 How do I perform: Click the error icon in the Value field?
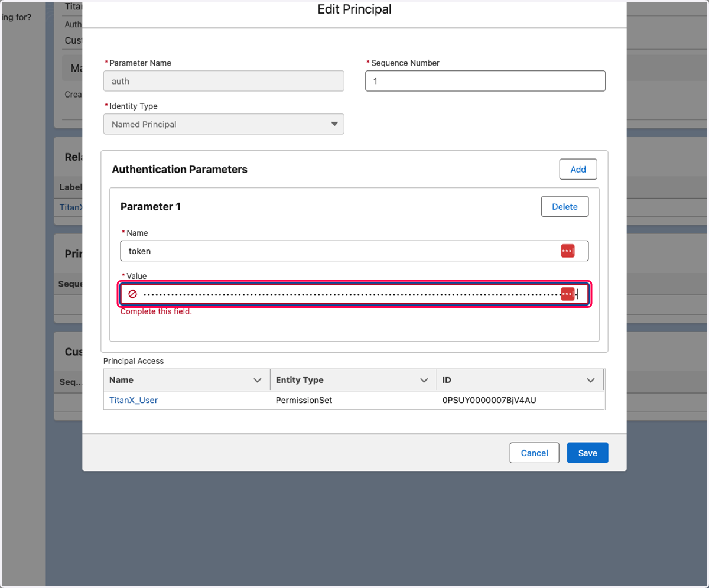pos(133,294)
